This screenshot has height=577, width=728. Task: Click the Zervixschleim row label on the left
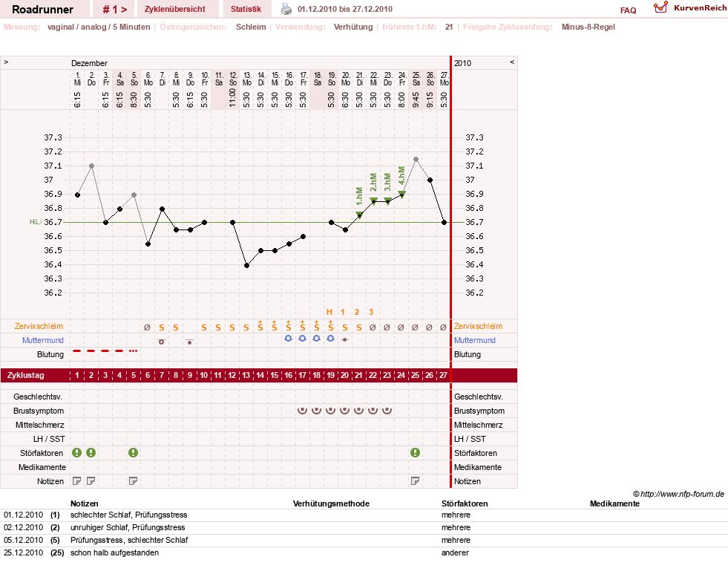pos(39,326)
